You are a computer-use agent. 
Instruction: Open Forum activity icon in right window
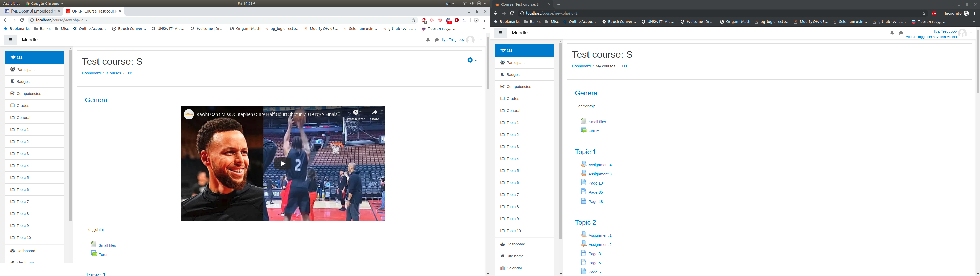[x=584, y=130]
